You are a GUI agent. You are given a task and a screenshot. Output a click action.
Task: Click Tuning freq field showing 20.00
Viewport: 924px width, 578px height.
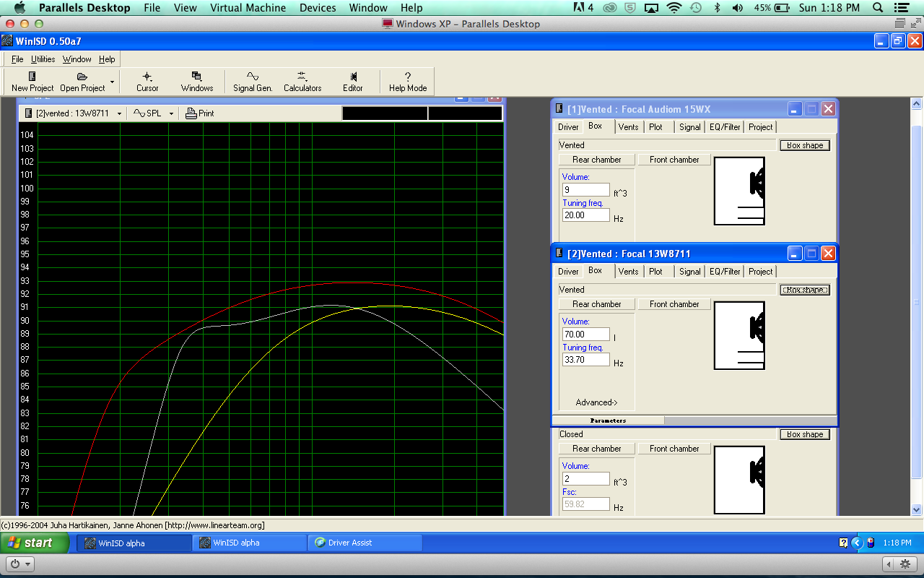point(586,215)
